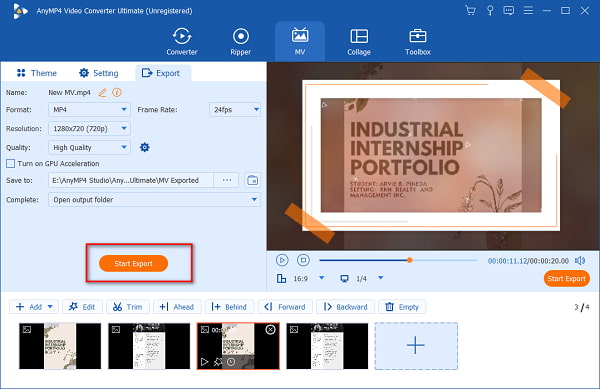Open the 16:9 aspect ratio dropdown
The width and height of the screenshot is (600, 389).
coord(321,278)
